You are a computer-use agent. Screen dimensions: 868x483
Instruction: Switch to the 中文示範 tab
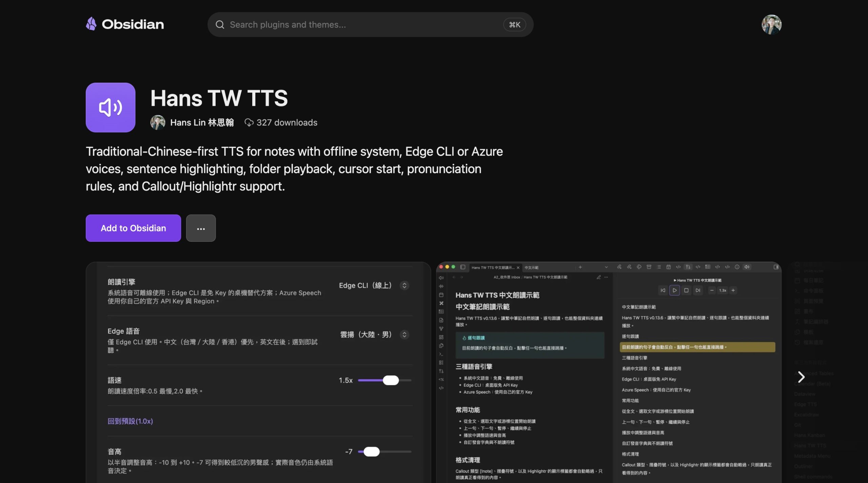[x=531, y=268]
